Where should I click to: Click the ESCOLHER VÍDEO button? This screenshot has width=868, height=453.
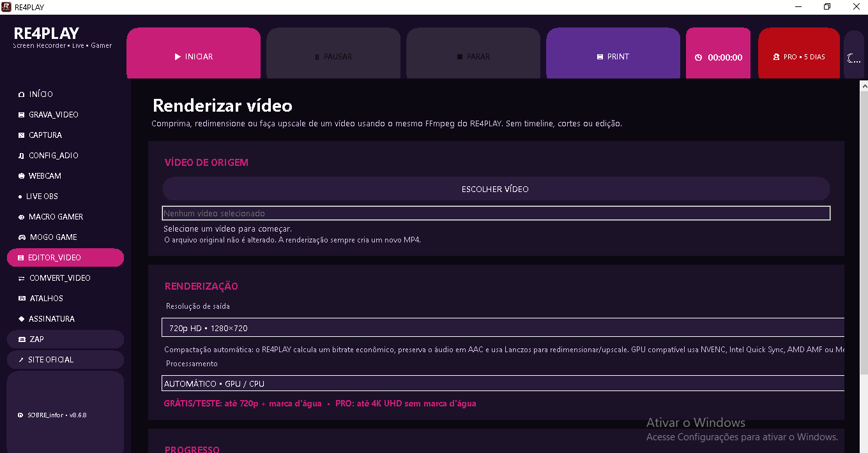[x=496, y=189]
